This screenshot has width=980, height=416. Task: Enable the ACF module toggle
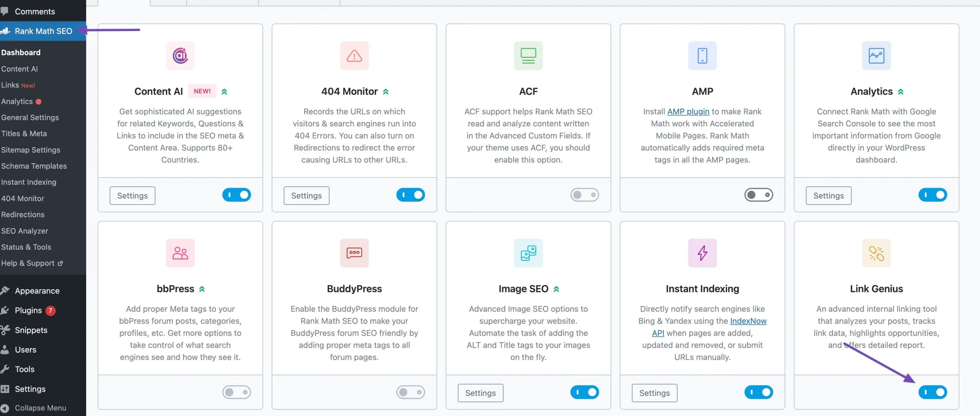coord(585,195)
